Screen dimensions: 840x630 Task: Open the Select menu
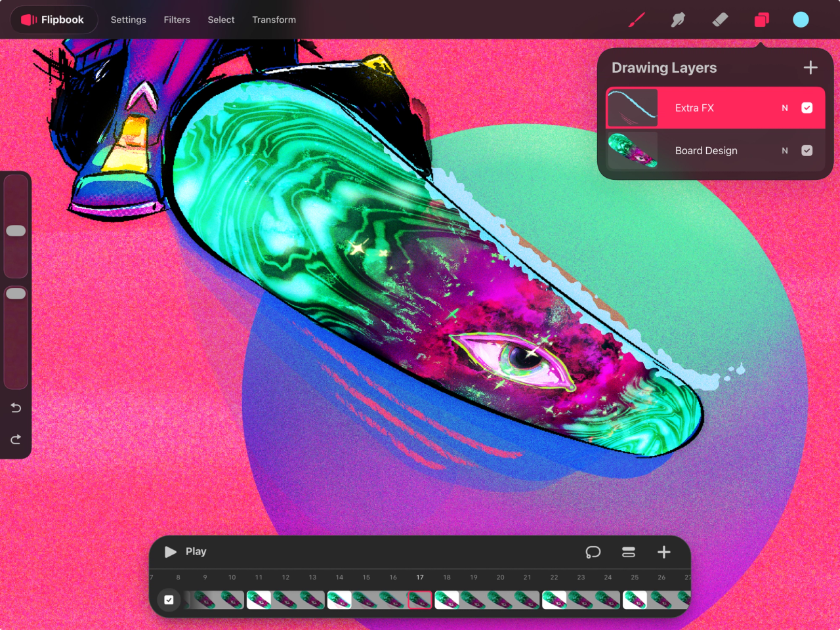click(x=220, y=20)
